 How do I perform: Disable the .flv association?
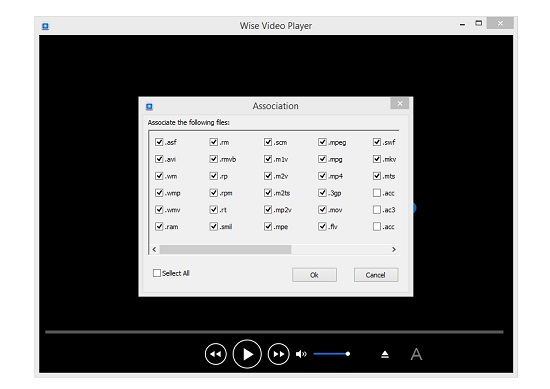[x=322, y=226]
